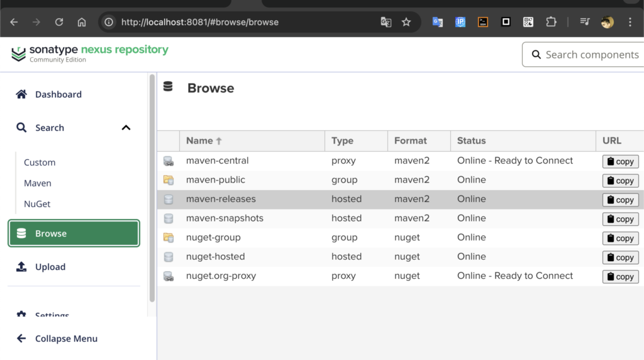Open the Upload sidebar item
Screen dimensions: 644x360
[50, 267]
